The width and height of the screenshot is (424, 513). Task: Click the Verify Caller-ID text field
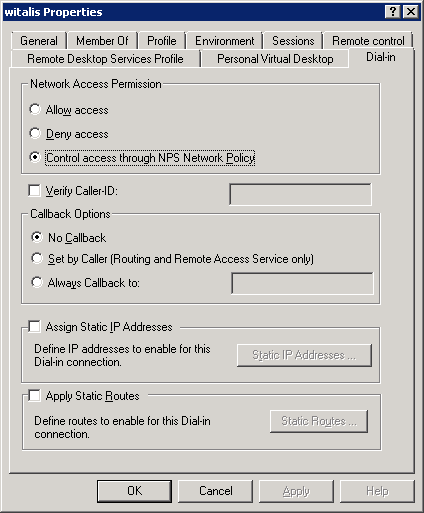300,194
